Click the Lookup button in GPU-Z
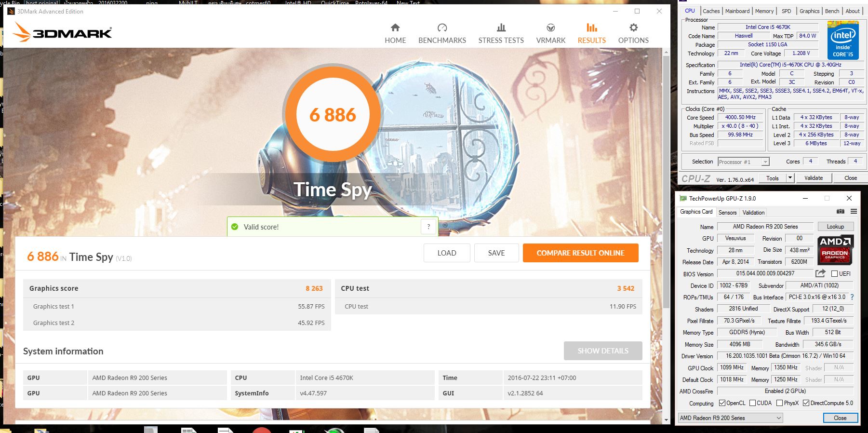The height and width of the screenshot is (433, 868). click(835, 227)
